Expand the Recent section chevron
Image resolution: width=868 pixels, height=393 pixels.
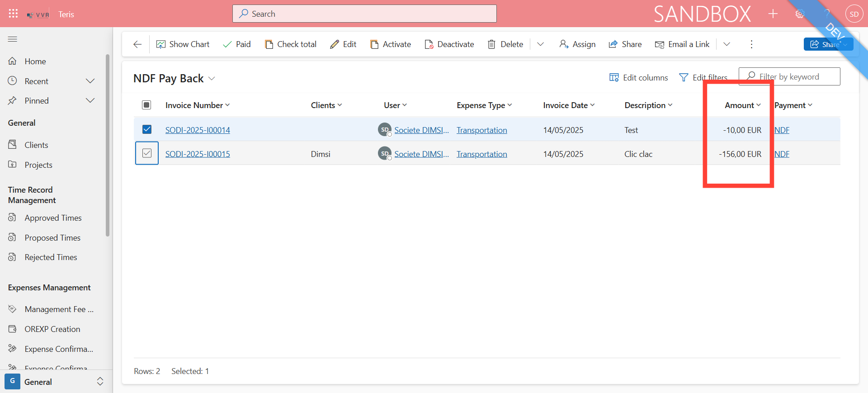click(x=90, y=81)
